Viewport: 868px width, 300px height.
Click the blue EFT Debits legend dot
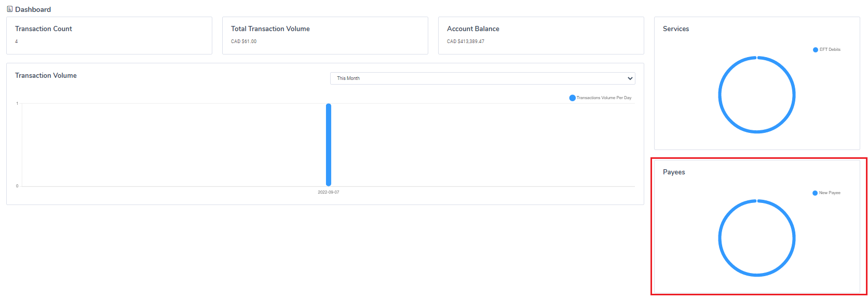click(816, 50)
